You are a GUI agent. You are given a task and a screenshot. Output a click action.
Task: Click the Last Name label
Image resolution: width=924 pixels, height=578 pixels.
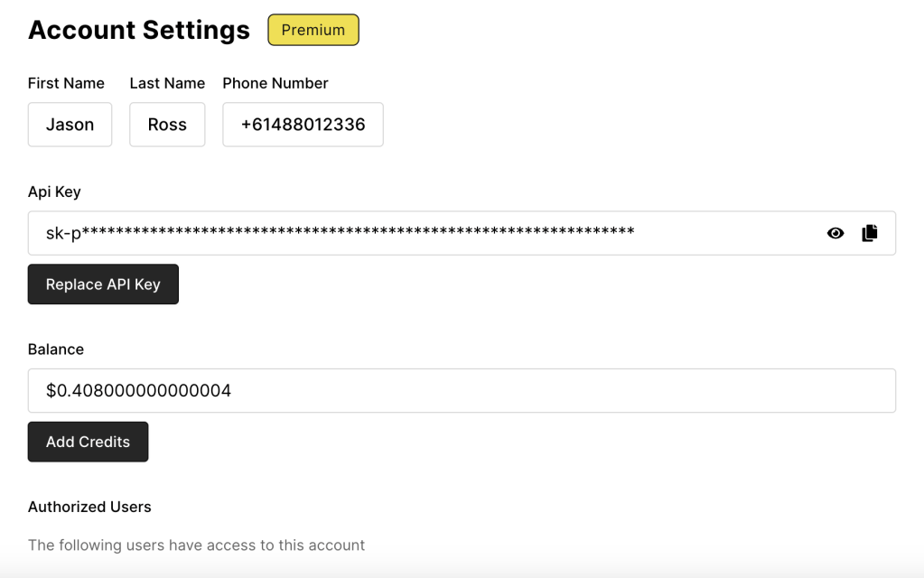click(x=167, y=83)
